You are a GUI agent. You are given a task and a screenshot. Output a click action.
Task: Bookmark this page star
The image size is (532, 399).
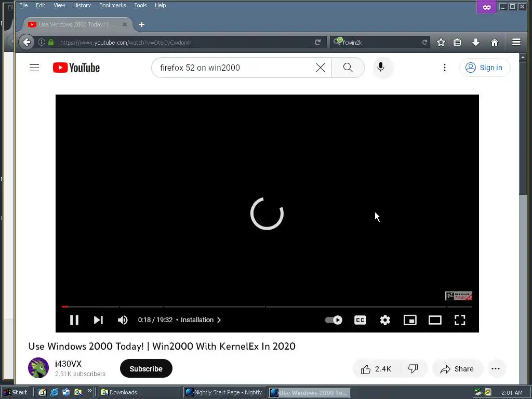point(441,42)
